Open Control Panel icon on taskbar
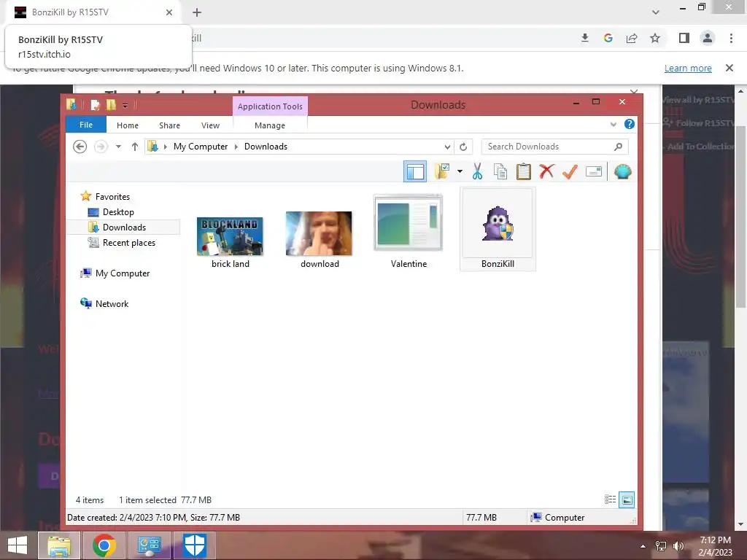The width and height of the screenshot is (747, 560). [149, 545]
